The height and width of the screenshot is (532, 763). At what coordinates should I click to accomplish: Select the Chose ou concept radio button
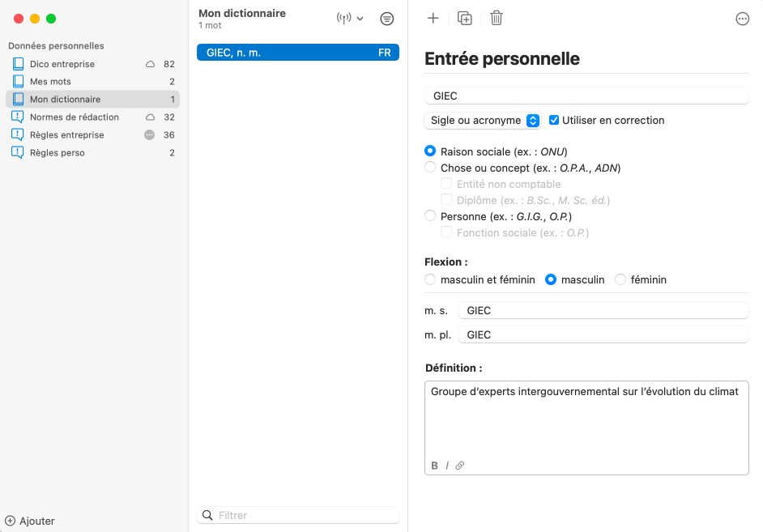coord(430,168)
